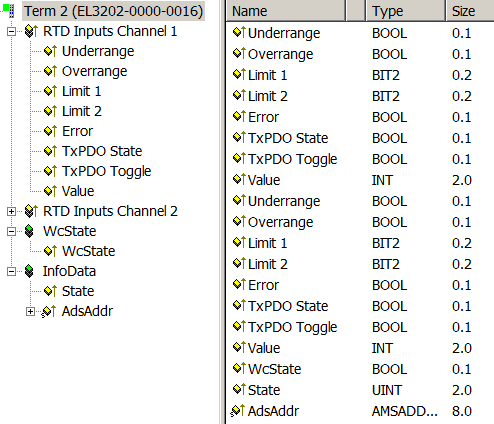Image resolution: width=494 pixels, height=424 pixels.
Task: Collapse the RTD Inputs Channel 1 node
Action: tap(11, 31)
